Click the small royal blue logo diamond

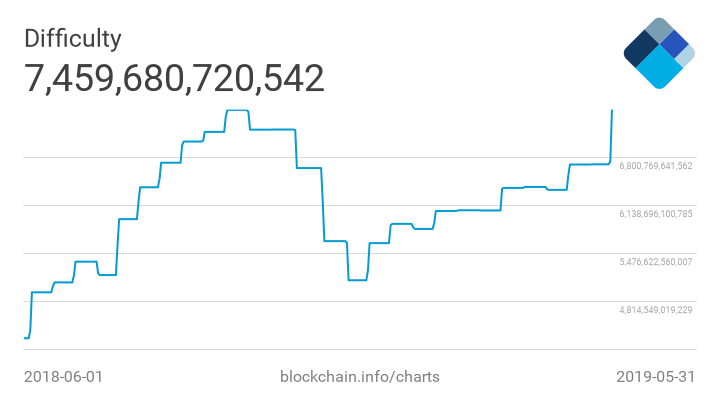674,44
